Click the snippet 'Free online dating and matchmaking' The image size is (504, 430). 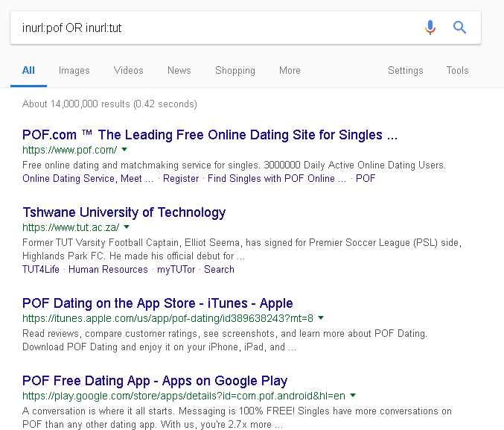(234, 165)
